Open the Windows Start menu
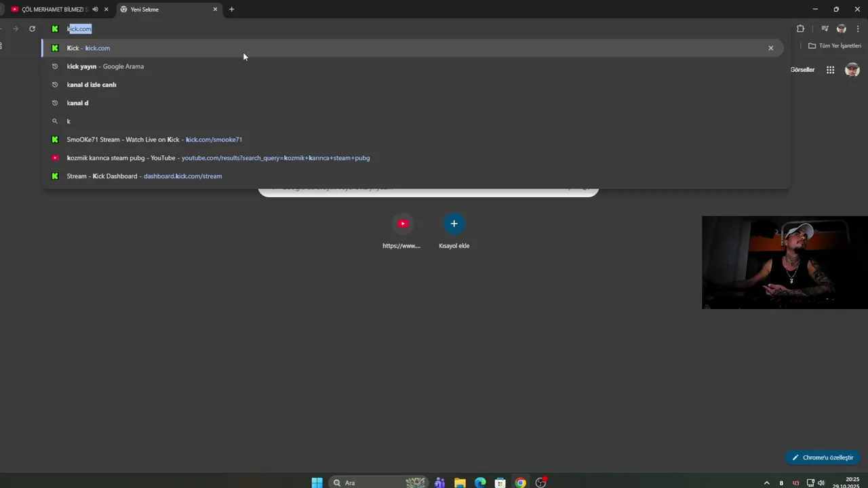This screenshot has height=488, width=868. [317, 483]
